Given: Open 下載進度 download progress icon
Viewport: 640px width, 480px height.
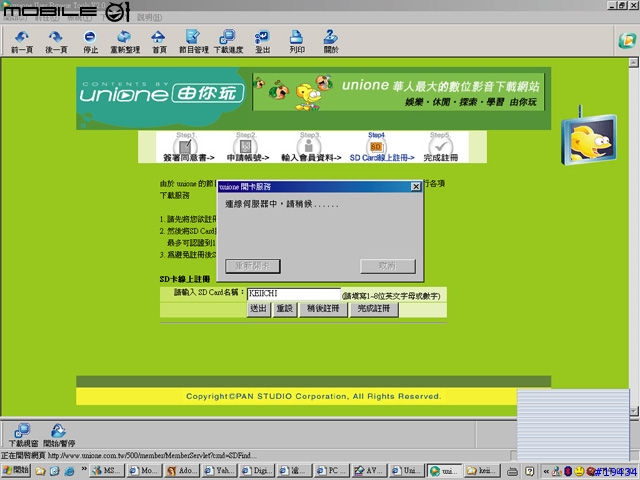Looking at the screenshot, I should pos(228,41).
